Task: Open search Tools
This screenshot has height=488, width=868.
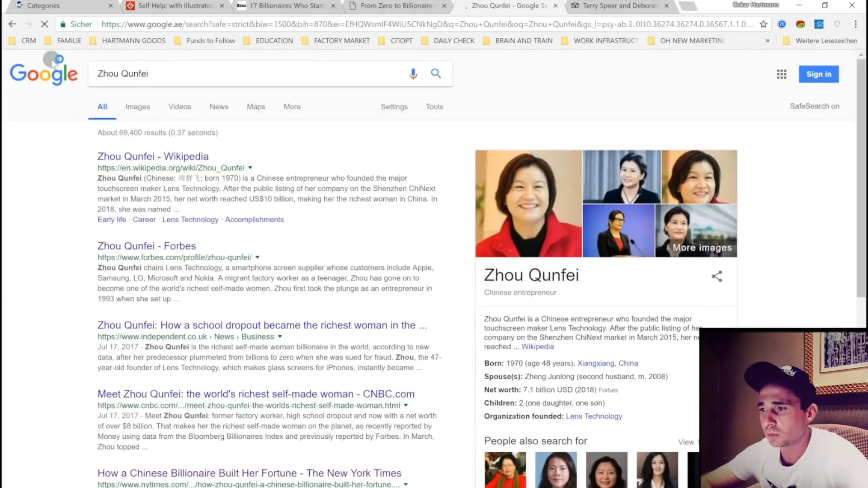Action: click(x=434, y=107)
